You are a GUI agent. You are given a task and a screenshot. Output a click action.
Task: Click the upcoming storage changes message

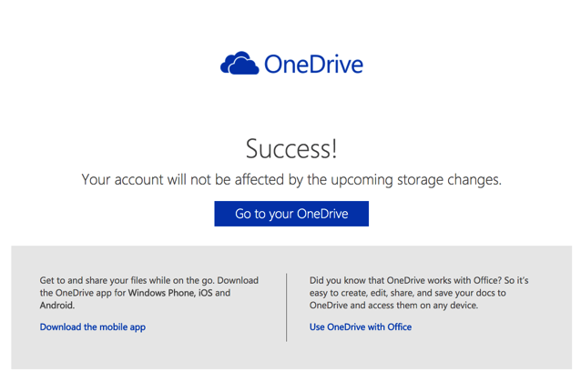coord(291,179)
